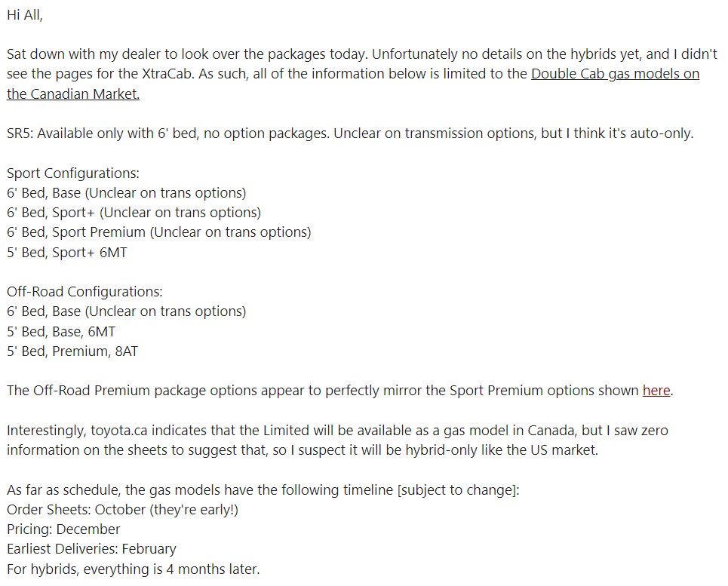Click the '5' Bed, Sport+ 6MT' line

coord(67,253)
